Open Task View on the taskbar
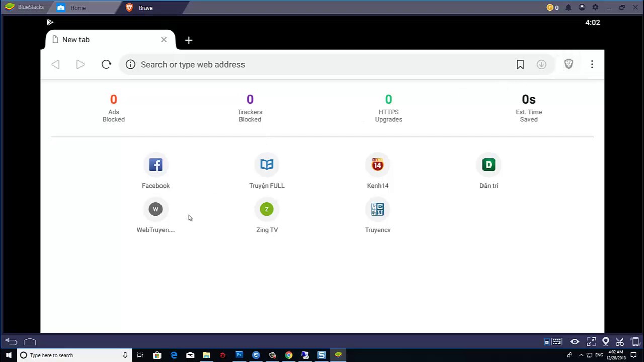Screen dimensions: 644x362 [x=140, y=355]
